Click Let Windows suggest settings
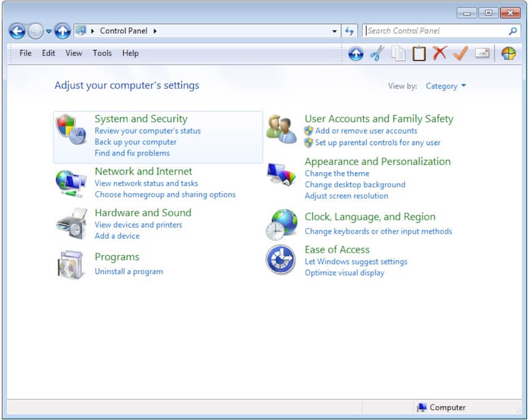 [x=356, y=262]
